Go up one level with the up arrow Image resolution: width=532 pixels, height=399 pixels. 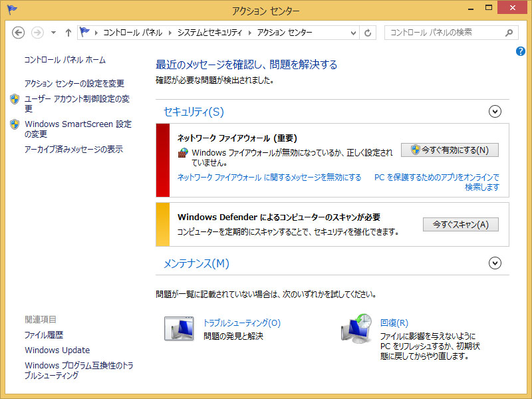click(68, 33)
